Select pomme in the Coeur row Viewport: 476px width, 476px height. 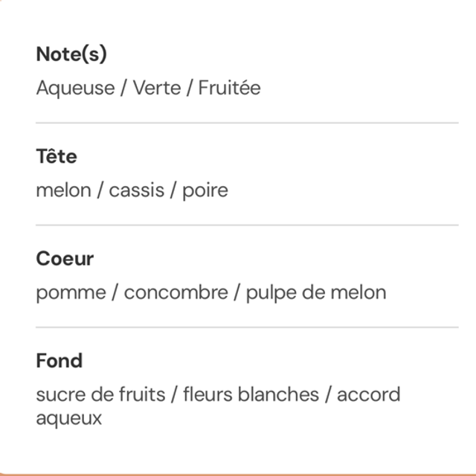click(x=70, y=292)
